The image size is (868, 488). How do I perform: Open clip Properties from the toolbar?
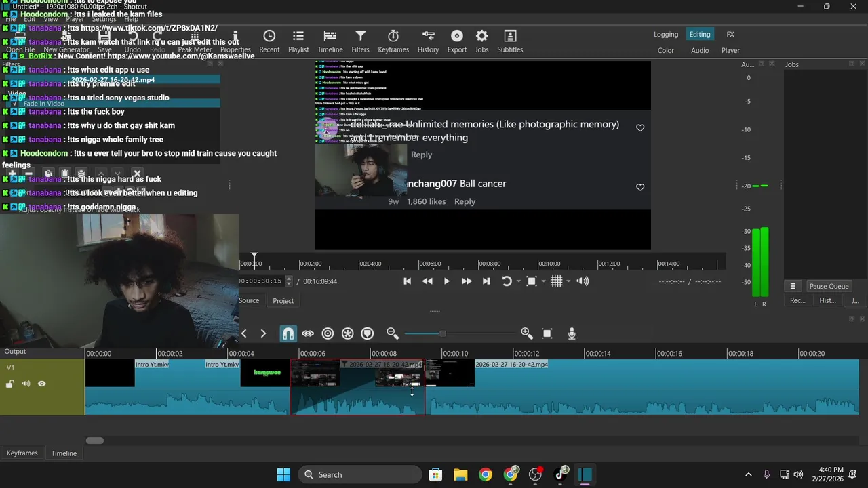pos(235,41)
